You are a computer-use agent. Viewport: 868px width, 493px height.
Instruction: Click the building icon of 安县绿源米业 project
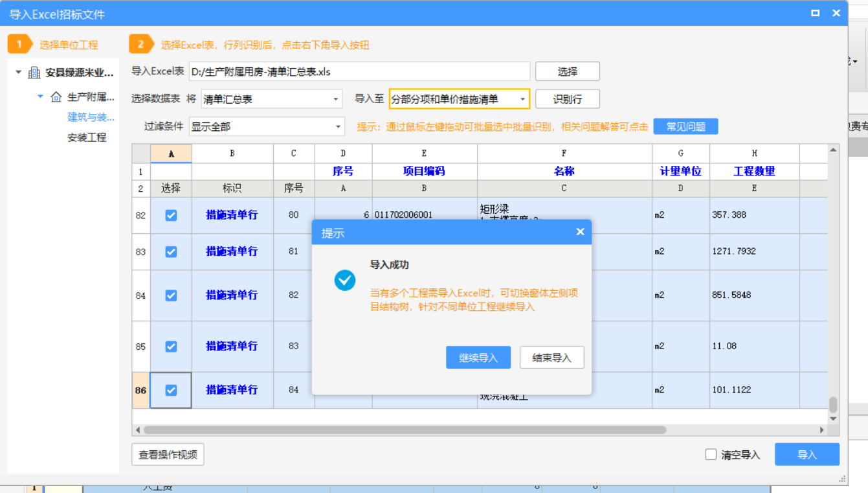(34, 73)
